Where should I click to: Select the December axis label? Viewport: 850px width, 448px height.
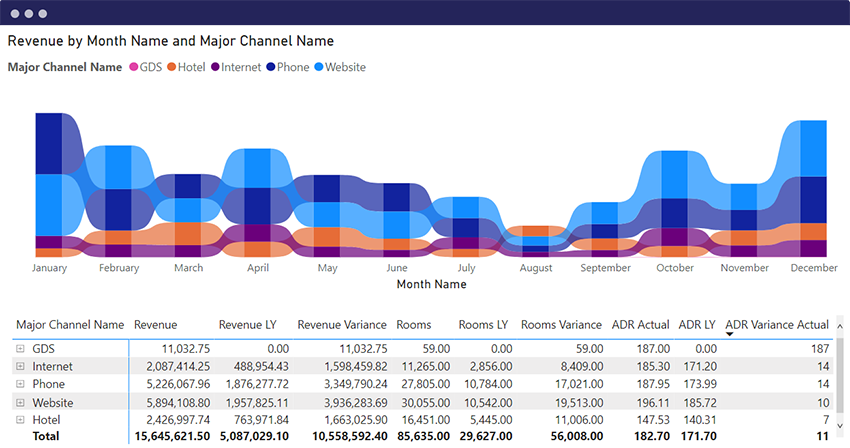point(814,268)
